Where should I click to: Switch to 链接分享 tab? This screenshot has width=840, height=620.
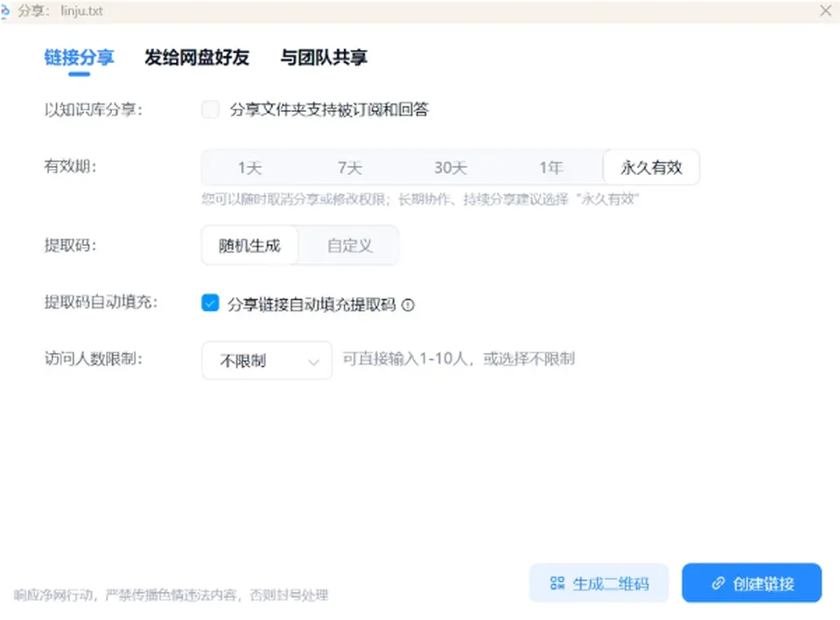point(79,58)
